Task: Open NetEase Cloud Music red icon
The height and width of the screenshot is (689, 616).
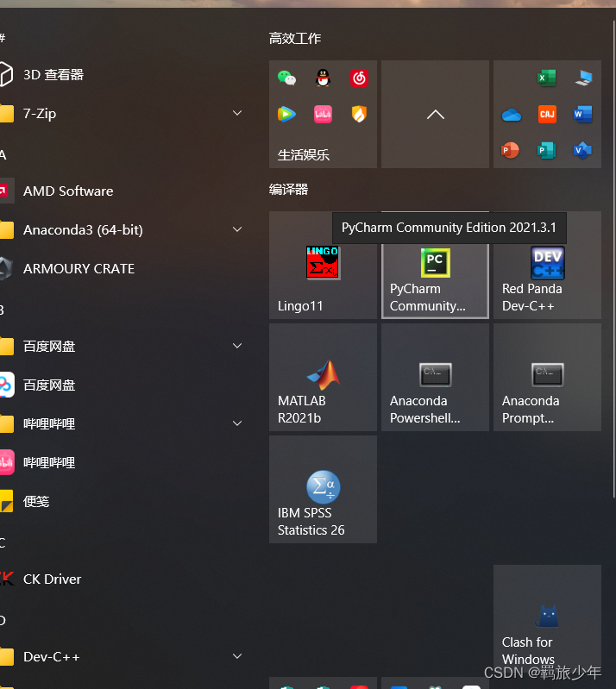Action: click(x=359, y=78)
